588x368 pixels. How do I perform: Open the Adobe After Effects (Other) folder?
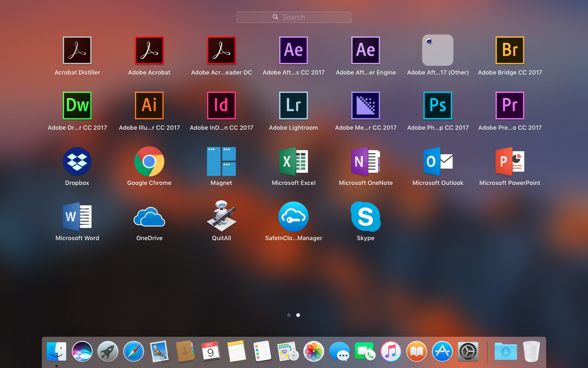pos(438,50)
